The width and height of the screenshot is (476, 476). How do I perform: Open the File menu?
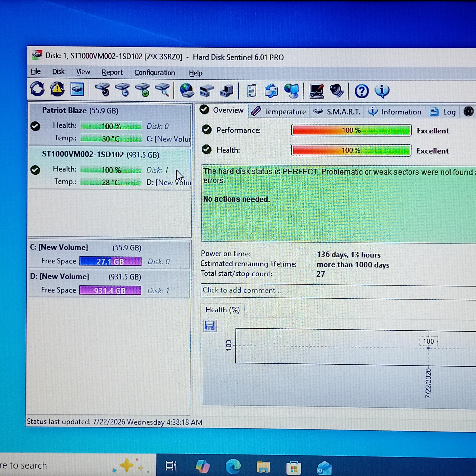coord(36,71)
